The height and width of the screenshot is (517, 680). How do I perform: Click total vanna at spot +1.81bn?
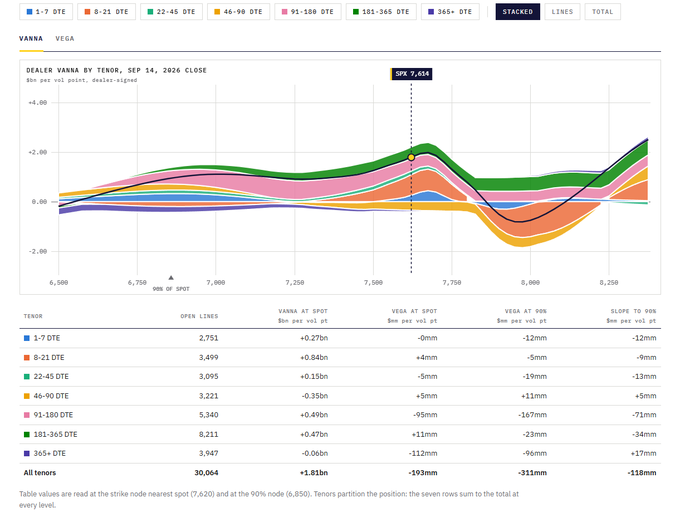pyautogui.click(x=314, y=473)
